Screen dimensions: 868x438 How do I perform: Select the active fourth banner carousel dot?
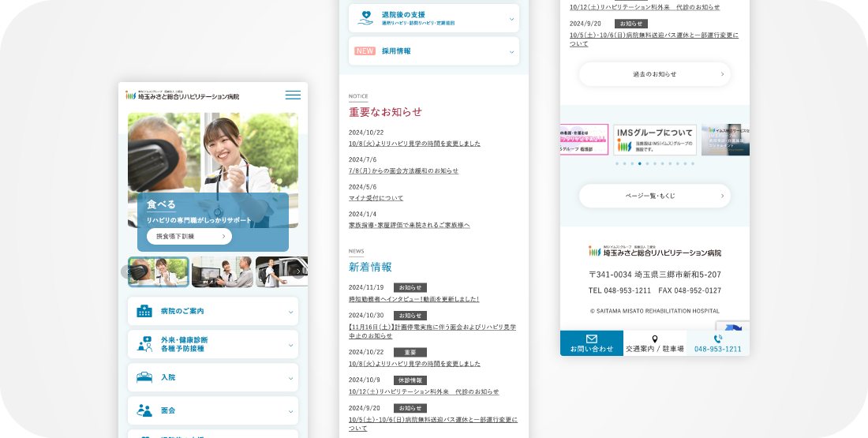tap(639, 163)
